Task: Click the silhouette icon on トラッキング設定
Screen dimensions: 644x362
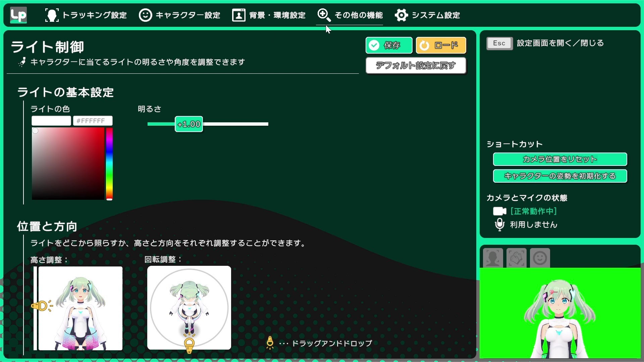Action: [52, 15]
